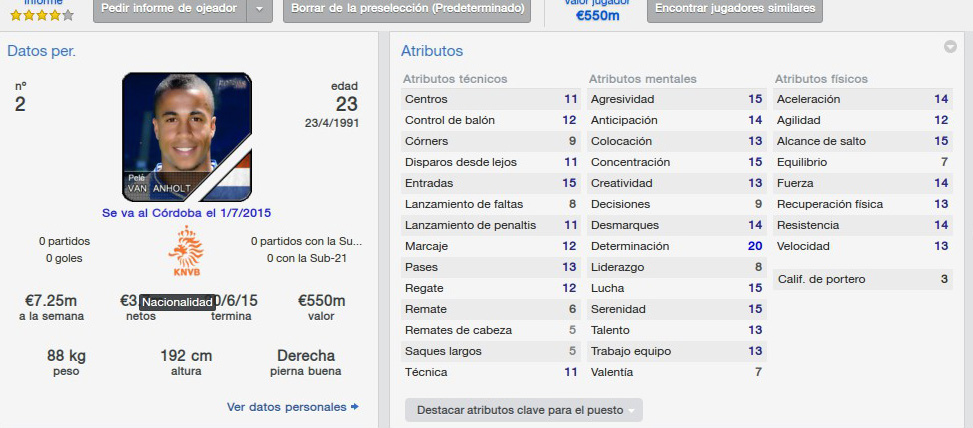Click the Aceleración attribute row
Screen dimensions: 973x428
pos(863,99)
